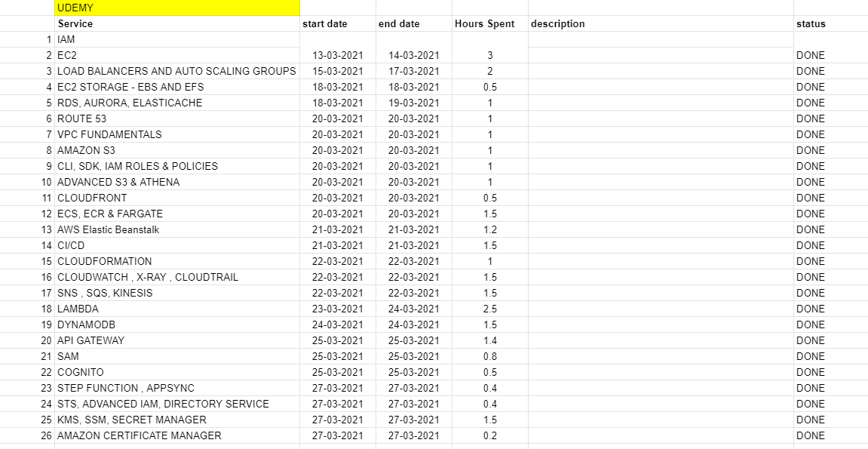Select the IAM service cell

pos(177,40)
